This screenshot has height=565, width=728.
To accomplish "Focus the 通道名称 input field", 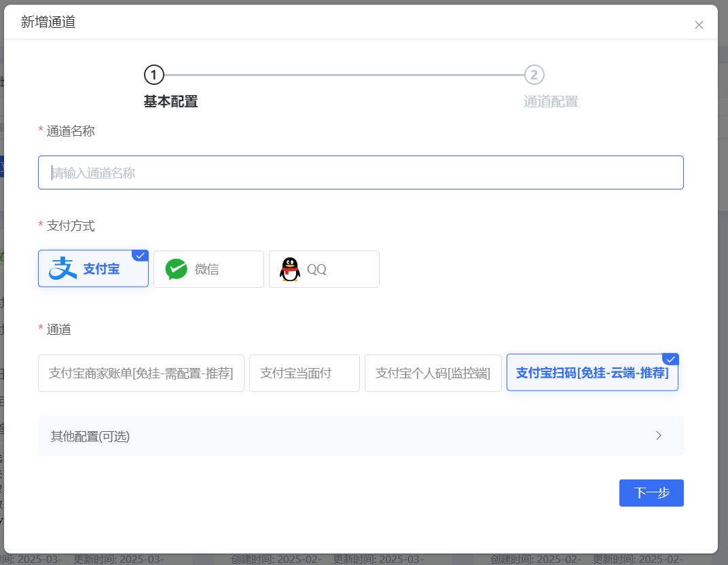I will click(x=361, y=173).
